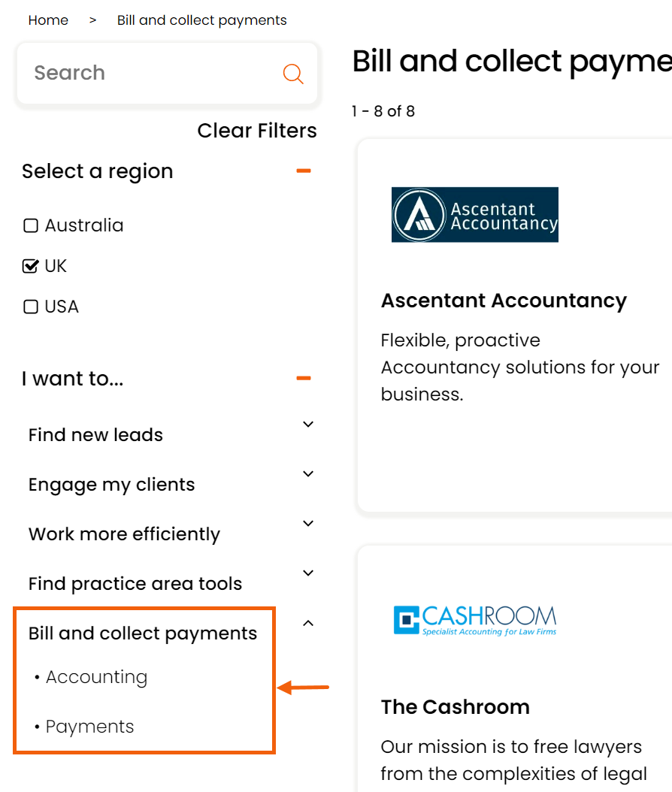Expand the Find practice area tools chevron
Screen dimensions: 672x792
point(308,573)
